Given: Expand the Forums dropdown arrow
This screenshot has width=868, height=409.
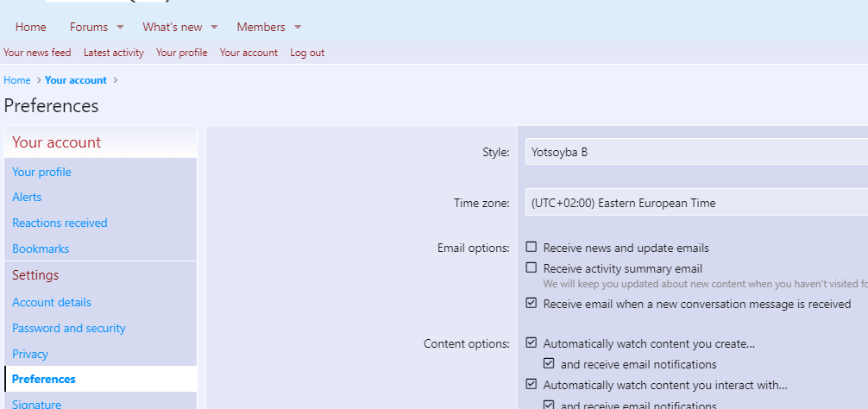Looking at the screenshot, I should (120, 28).
